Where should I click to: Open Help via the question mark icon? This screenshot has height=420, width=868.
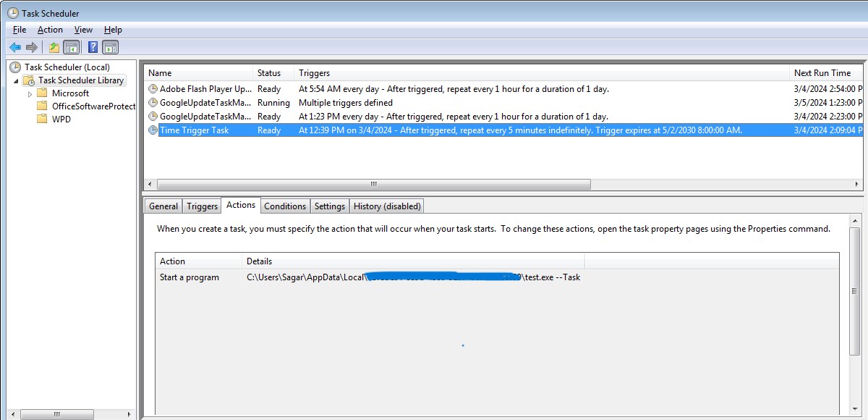(93, 48)
